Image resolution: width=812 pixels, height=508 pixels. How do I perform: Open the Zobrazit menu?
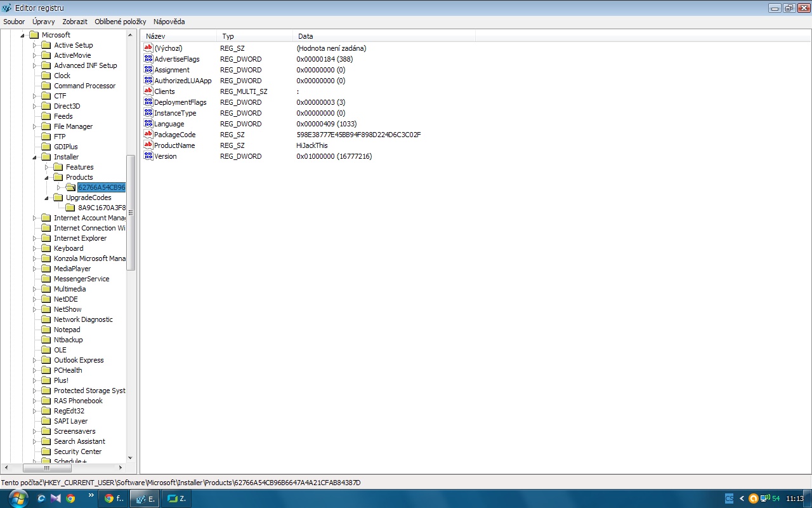75,22
